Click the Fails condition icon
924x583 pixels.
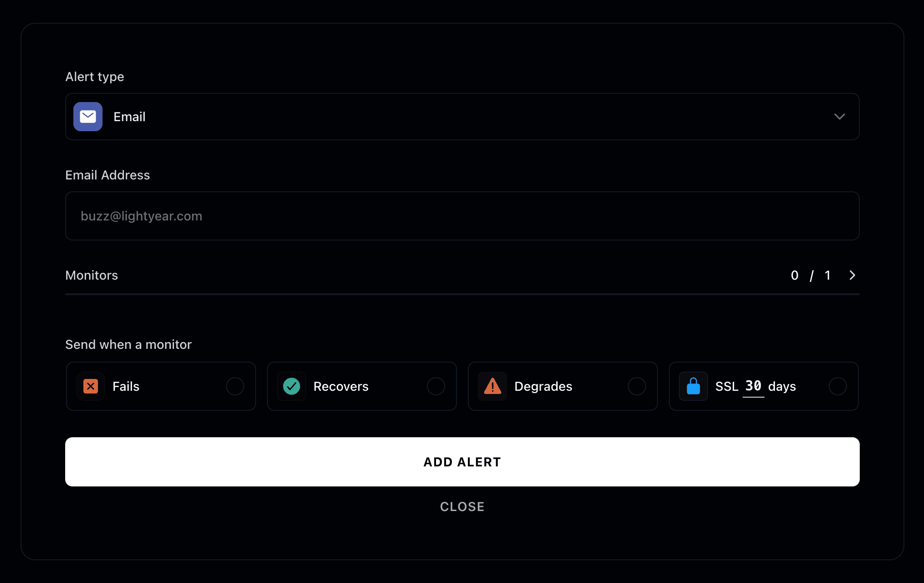(90, 386)
